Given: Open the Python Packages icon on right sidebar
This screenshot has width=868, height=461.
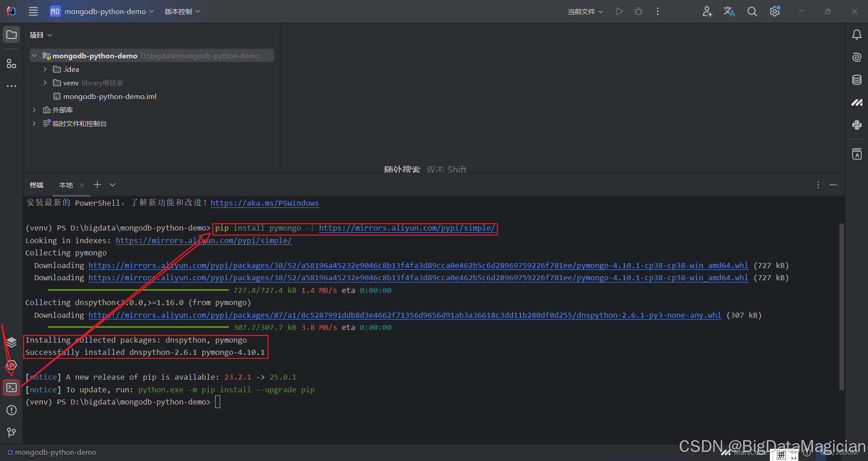Looking at the screenshot, I should click(x=857, y=125).
